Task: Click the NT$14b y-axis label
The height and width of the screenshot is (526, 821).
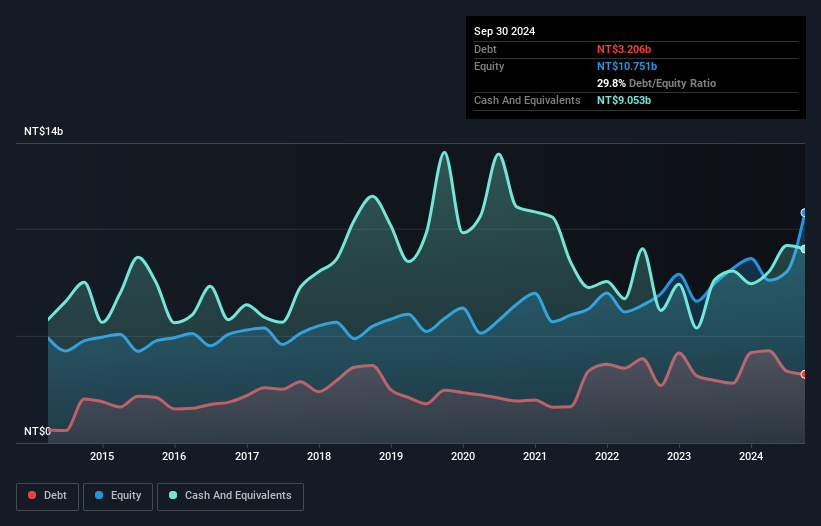Action: (x=43, y=132)
